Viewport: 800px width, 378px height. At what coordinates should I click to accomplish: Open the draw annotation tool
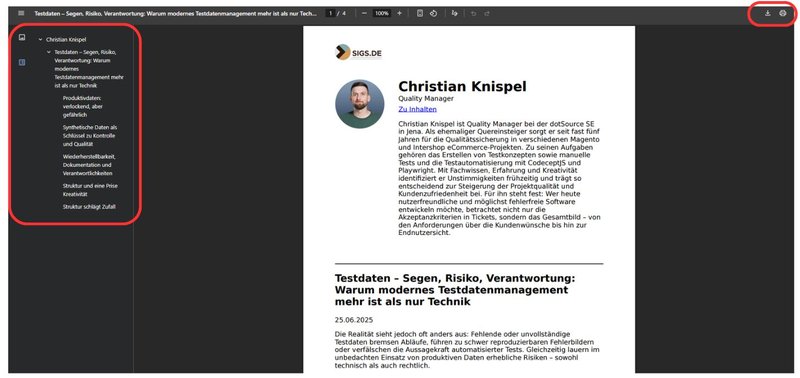455,13
